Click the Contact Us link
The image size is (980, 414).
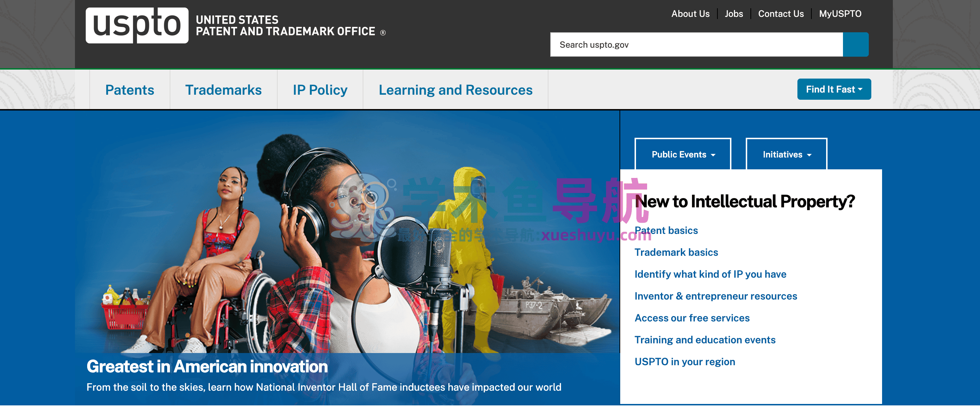[781, 14]
